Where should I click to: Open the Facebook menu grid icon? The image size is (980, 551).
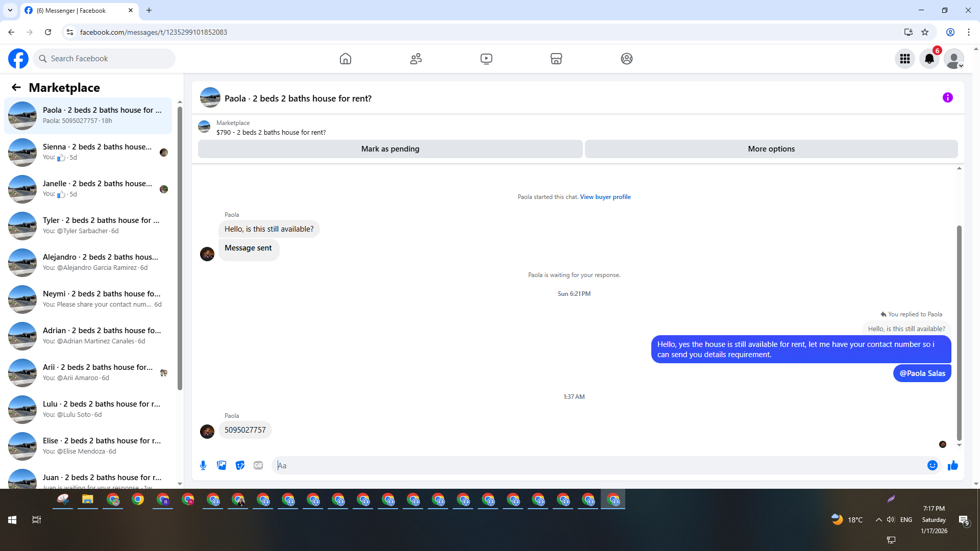(904, 59)
